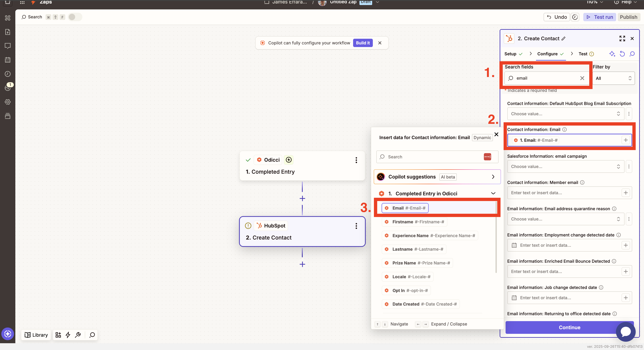
Task: Click the plus icon in Member email field
Action: click(626, 193)
